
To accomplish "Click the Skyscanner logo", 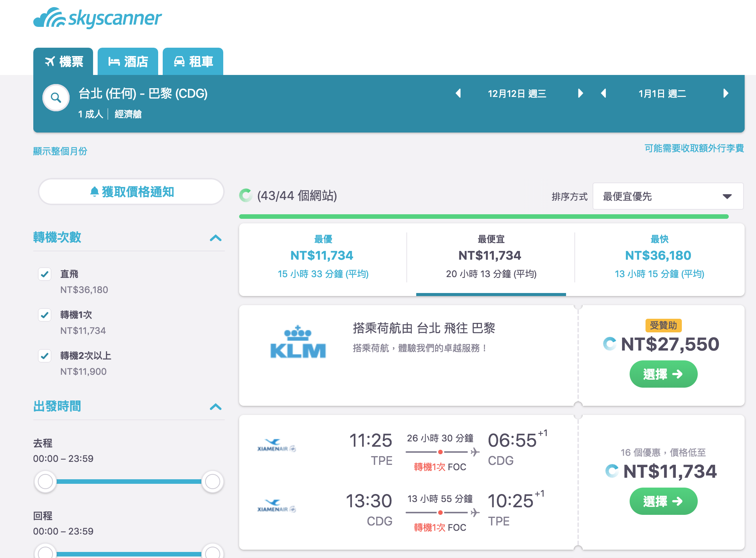I will (x=97, y=17).
